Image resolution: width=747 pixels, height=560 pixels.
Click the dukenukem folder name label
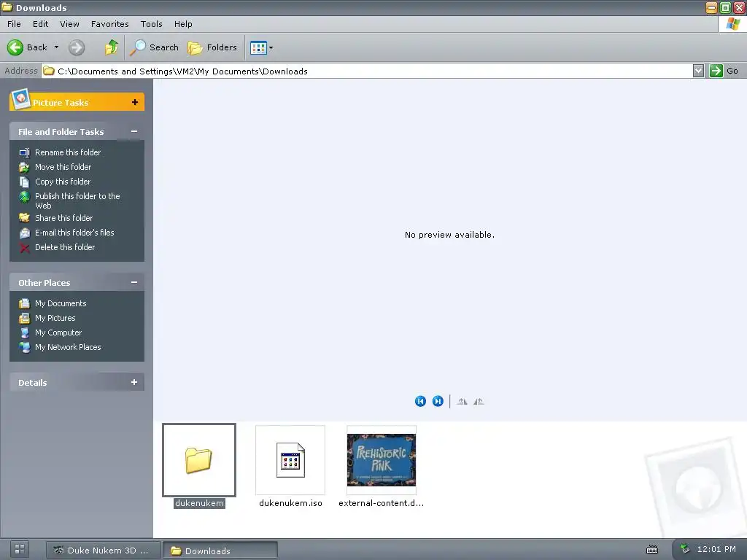point(199,503)
